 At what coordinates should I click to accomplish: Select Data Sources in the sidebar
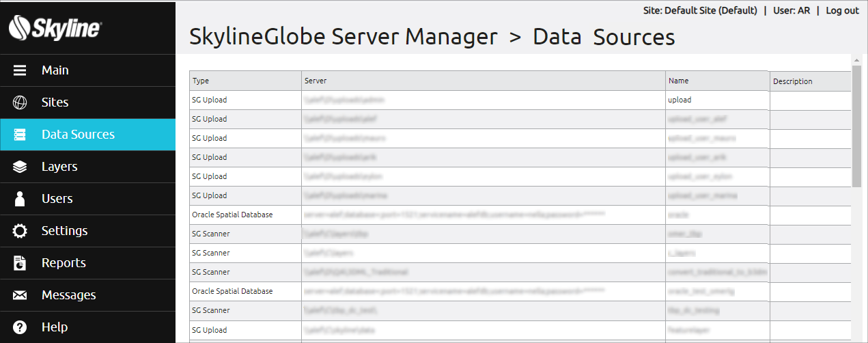coord(87,135)
